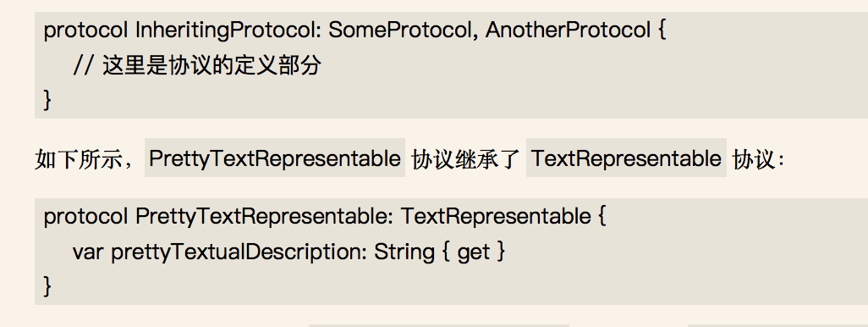Click the closing brace of the first code block
The image size is (868, 327).
(47, 100)
